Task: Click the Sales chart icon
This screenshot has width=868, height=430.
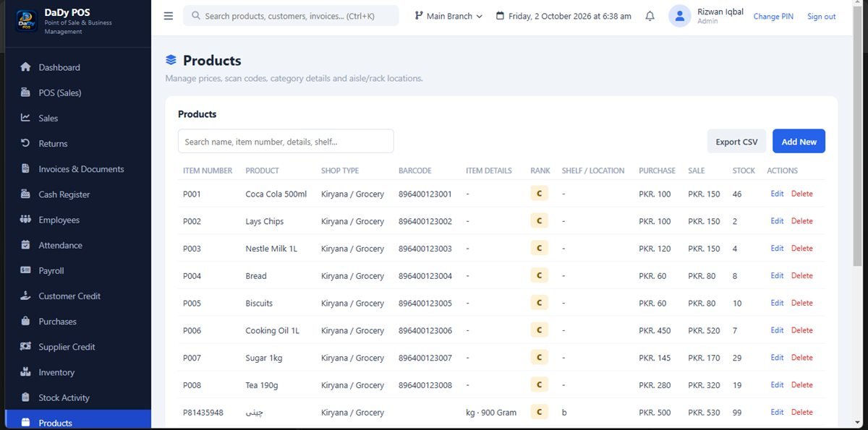Action: [25, 118]
